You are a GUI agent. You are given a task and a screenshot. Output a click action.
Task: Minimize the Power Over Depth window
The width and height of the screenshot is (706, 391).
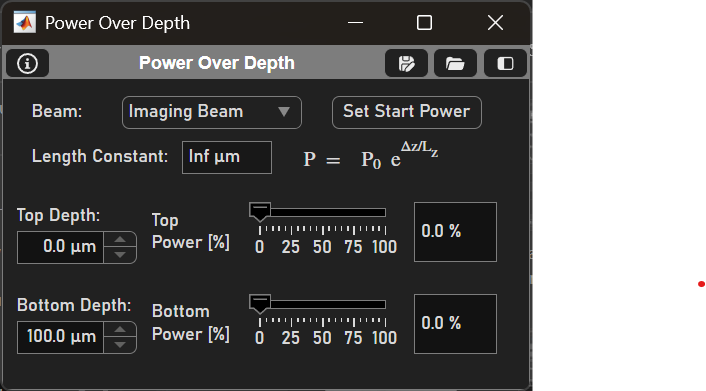(x=355, y=23)
